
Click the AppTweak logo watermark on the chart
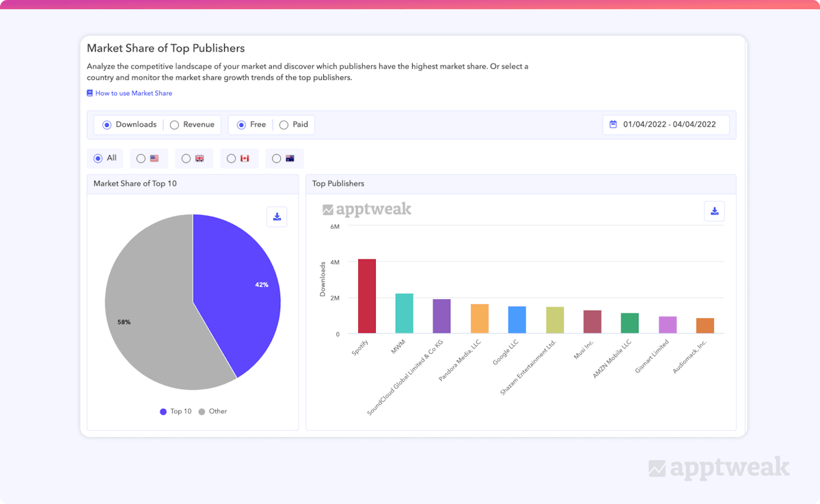coord(367,210)
